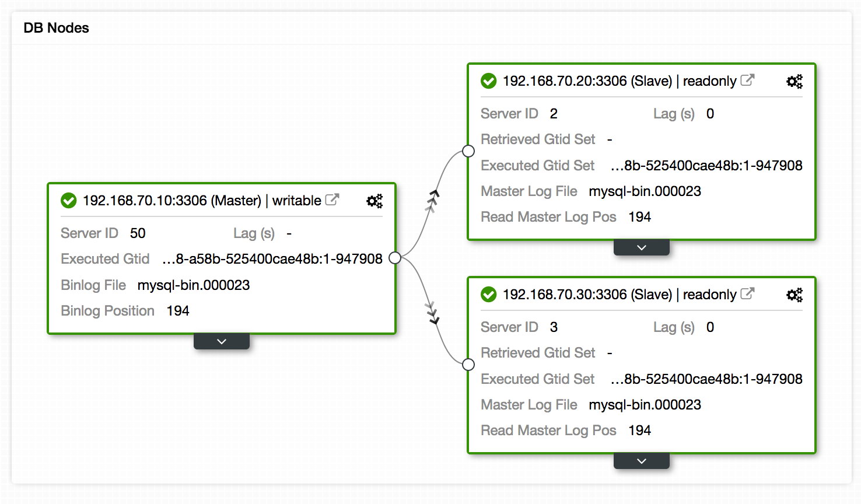Click Master node output connector circle
The height and width of the screenshot is (504, 861).
pyautogui.click(x=395, y=258)
